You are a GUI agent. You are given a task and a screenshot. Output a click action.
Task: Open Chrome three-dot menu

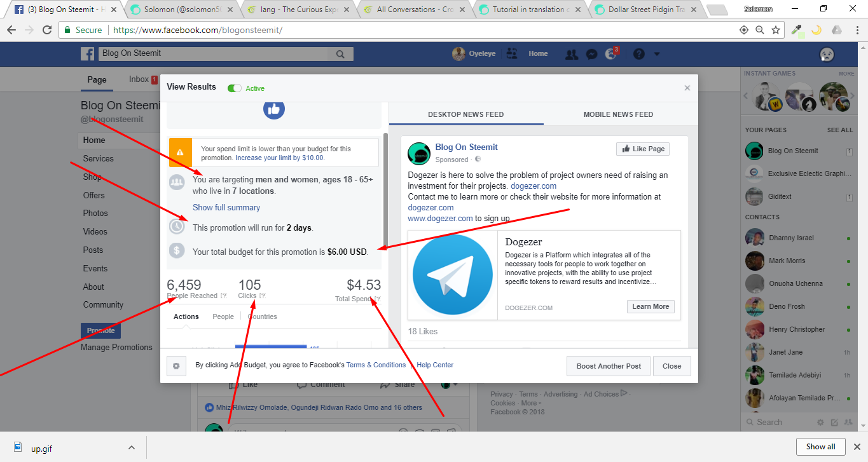[857, 30]
